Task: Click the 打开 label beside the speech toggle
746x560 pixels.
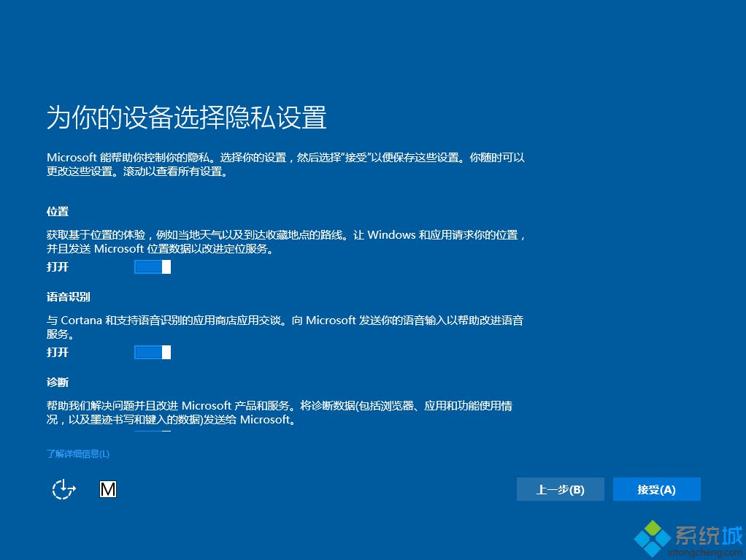Action: click(56, 352)
